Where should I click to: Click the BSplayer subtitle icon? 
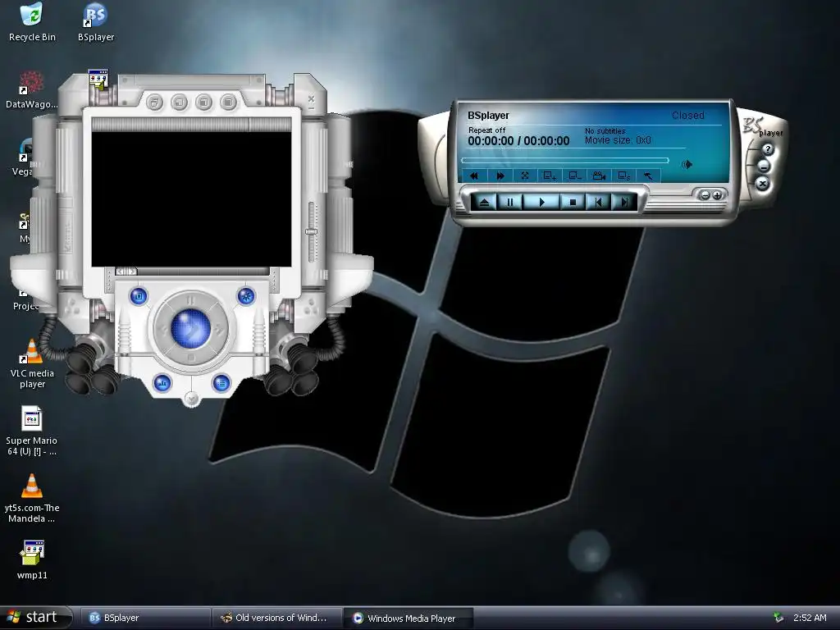point(623,176)
